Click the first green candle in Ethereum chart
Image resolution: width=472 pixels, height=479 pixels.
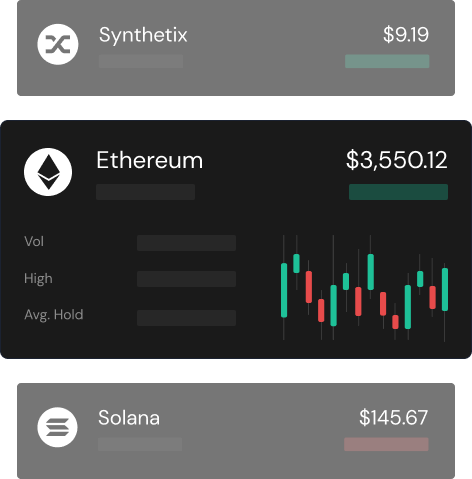pyautogui.click(x=284, y=290)
